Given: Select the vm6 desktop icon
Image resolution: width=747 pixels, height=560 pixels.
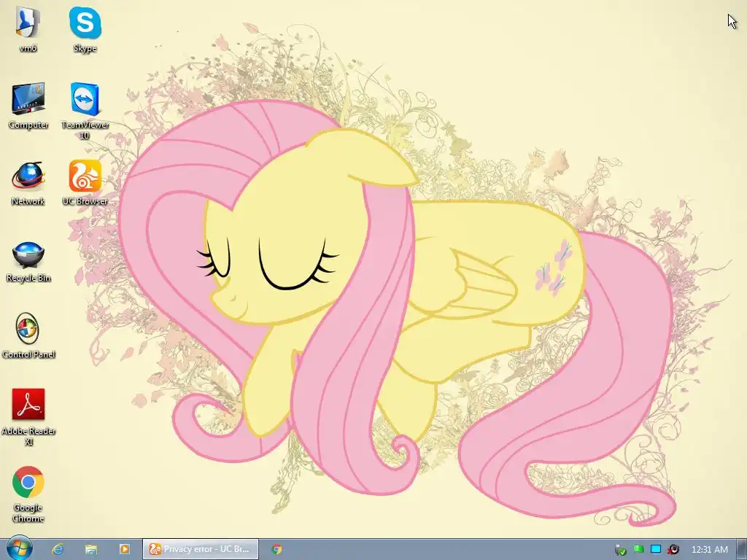Looking at the screenshot, I should tap(28, 28).
